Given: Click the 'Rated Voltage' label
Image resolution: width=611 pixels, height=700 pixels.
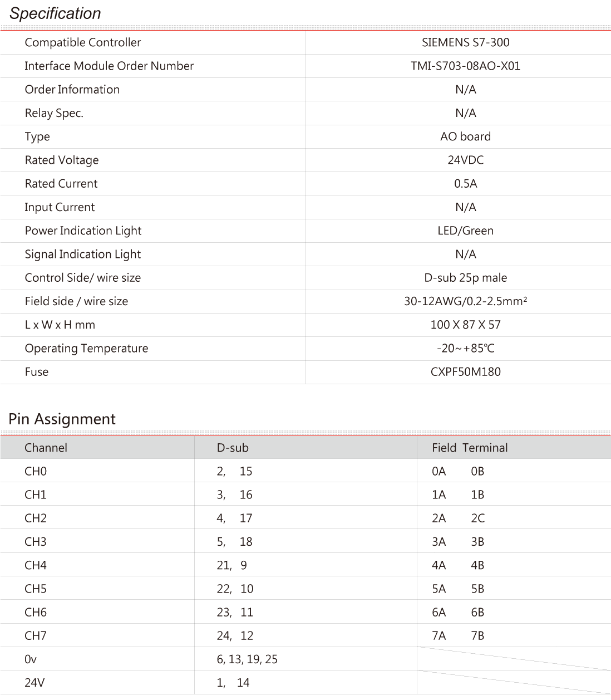Looking at the screenshot, I should click(x=62, y=160).
